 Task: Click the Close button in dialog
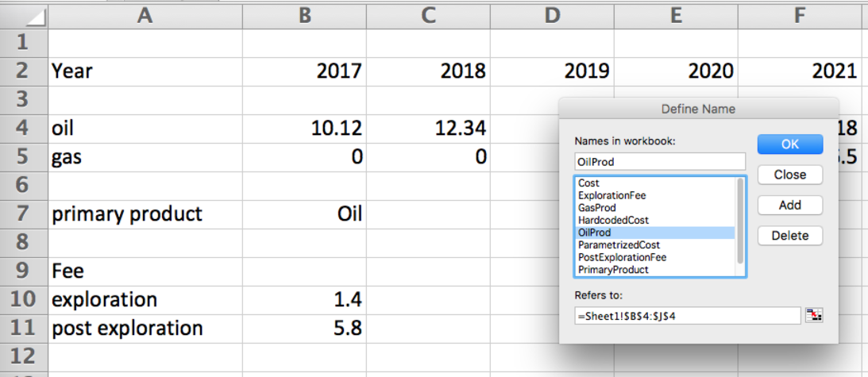click(790, 175)
